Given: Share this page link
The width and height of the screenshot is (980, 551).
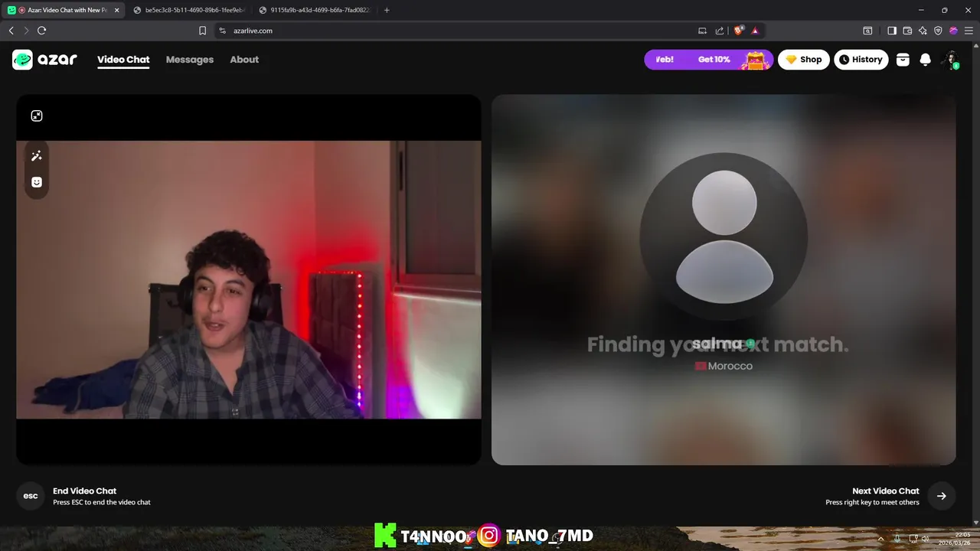Looking at the screenshot, I should 720,31.
